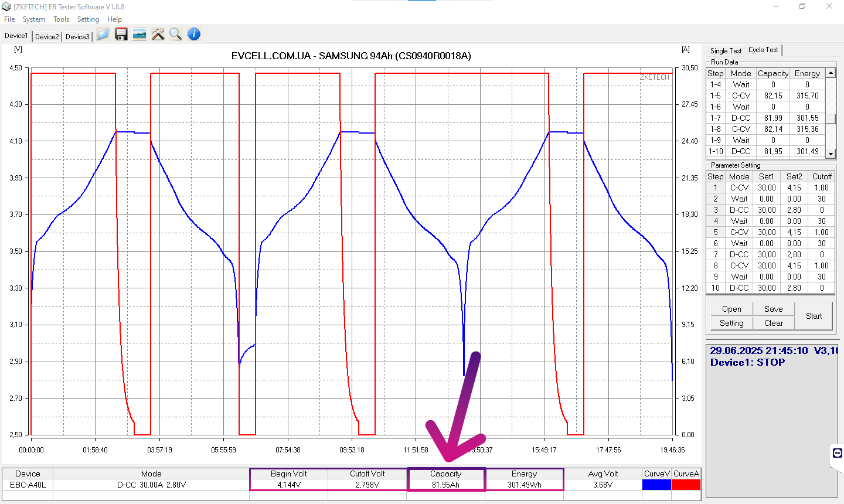Open the File menu

(9, 19)
